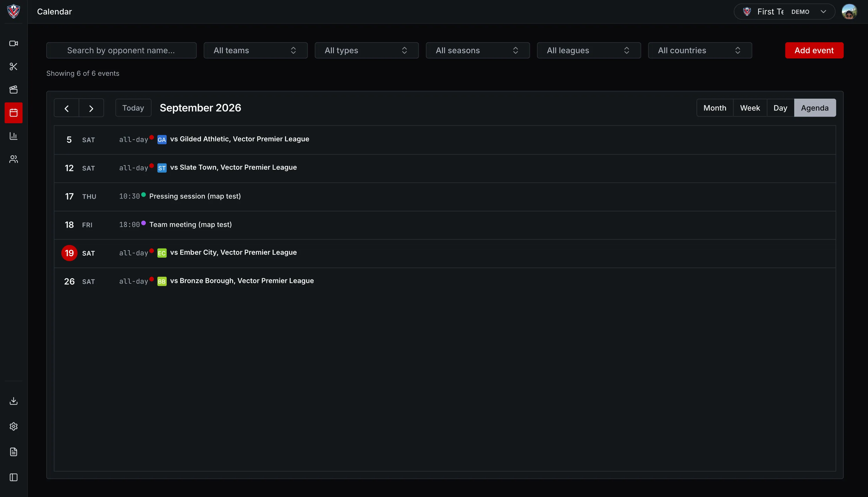Image resolution: width=868 pixels, height=497 pixels.
Task: Switch to Week view
Action: [750, 108]
